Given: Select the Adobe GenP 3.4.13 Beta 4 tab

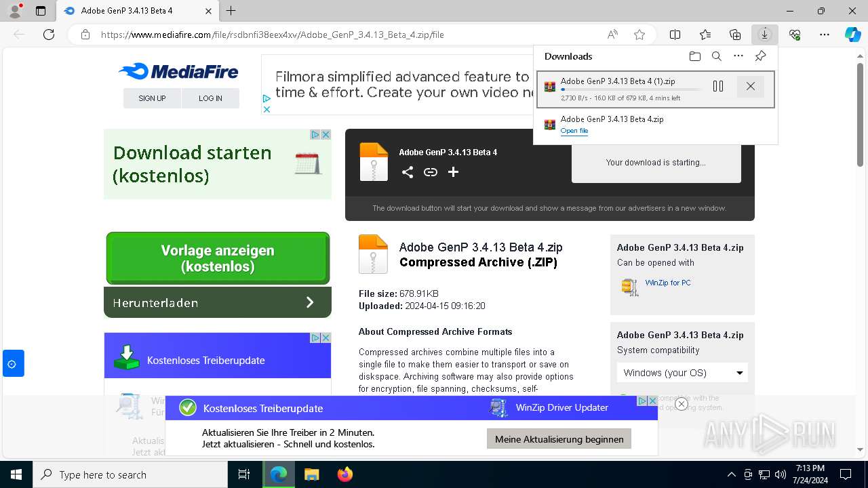Looking at the screenshot, I should click(137, 11).
